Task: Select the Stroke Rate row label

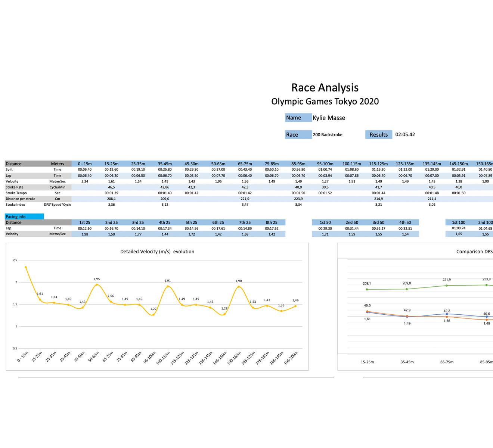Action: [x=15, y=187]
